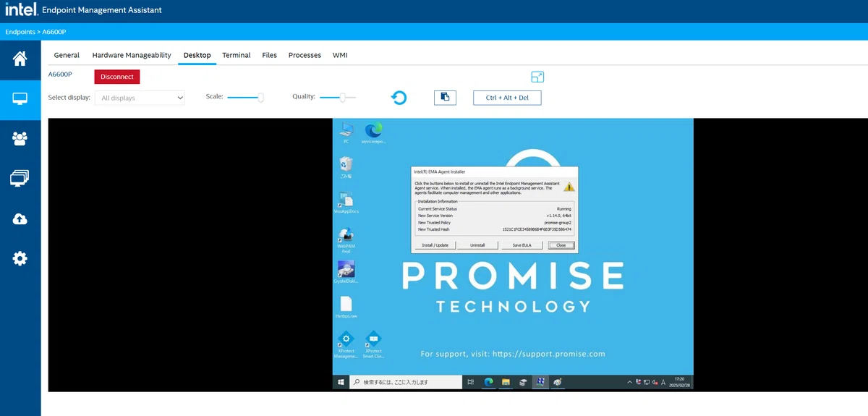868x416 pixels.
Task: Toggle full-screen view icon
Action: 537,77
